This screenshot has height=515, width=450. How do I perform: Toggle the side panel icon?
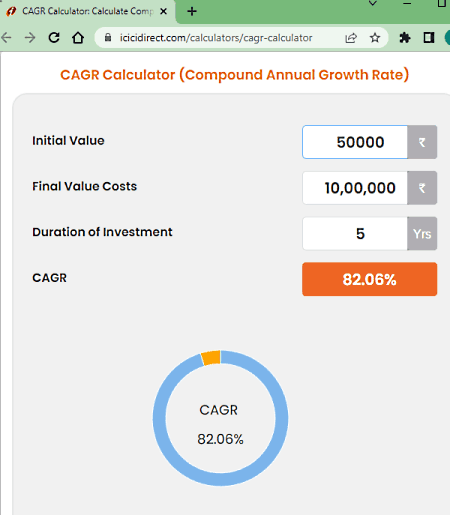pos(429,38)
